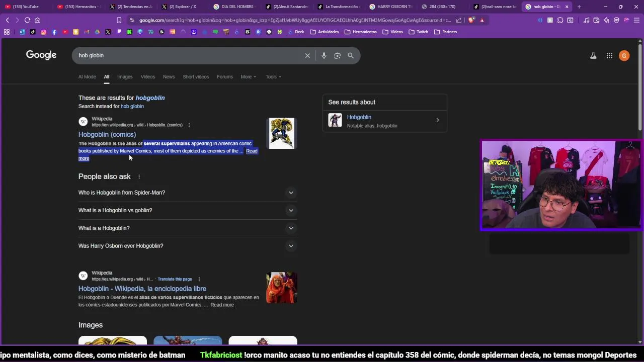Open Hobgoblin See results about card

[385, 121]
